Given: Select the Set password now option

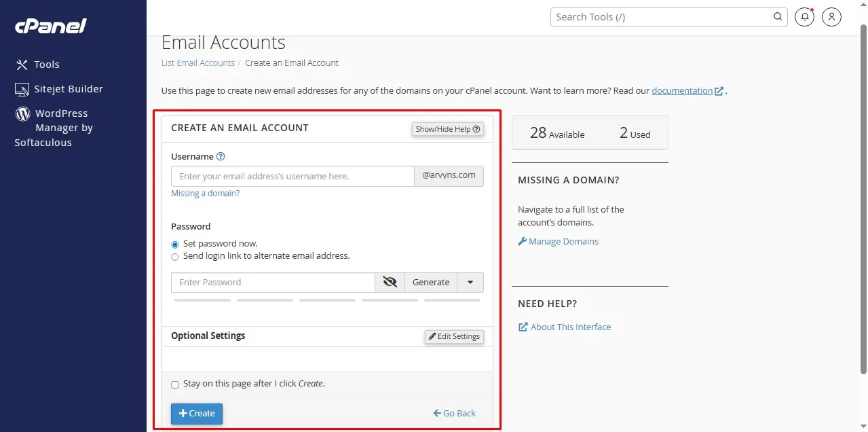Looking at the screenshot, I should pos(174,244).
